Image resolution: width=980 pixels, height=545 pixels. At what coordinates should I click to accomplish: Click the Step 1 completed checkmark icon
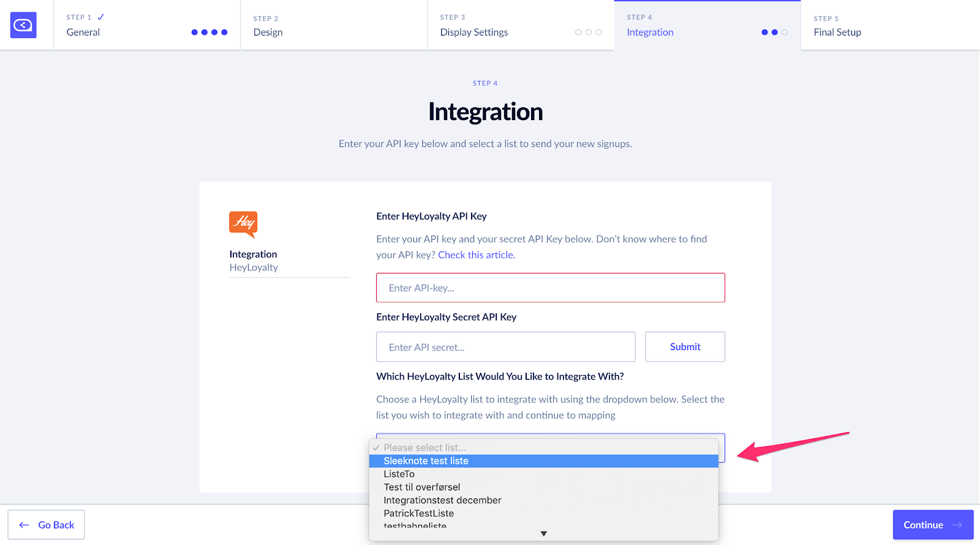(x=101, y=17)
